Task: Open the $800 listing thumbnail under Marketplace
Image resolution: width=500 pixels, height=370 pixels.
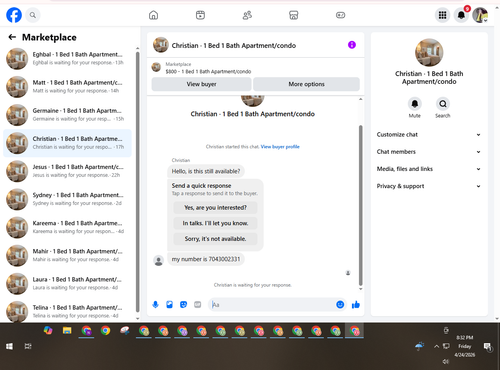Action: (156, 67)
